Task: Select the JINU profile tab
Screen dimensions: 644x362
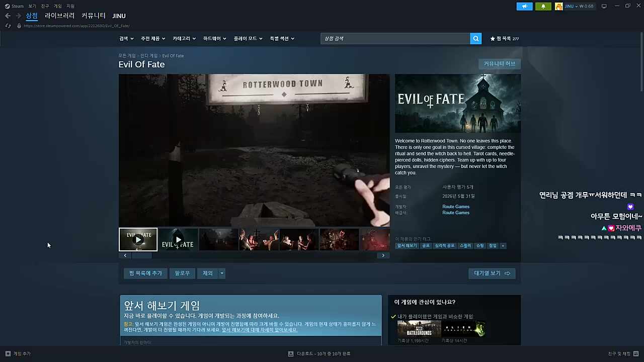Action: click(119, 16)
